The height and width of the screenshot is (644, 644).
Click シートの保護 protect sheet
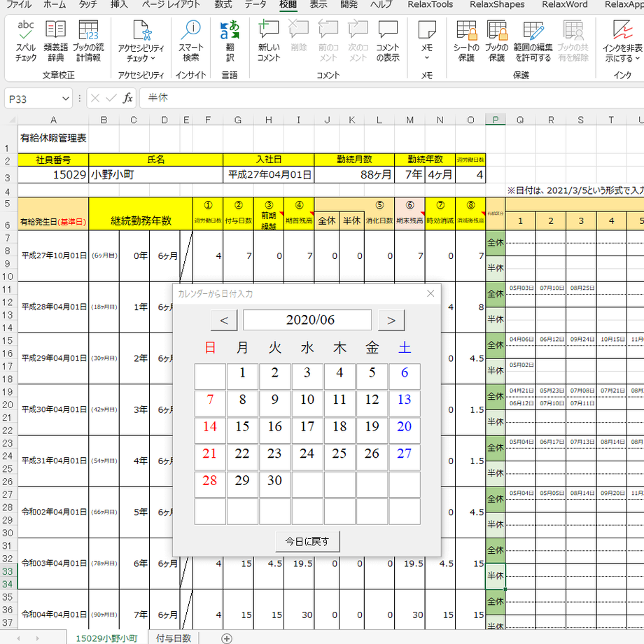click(466, 41)
